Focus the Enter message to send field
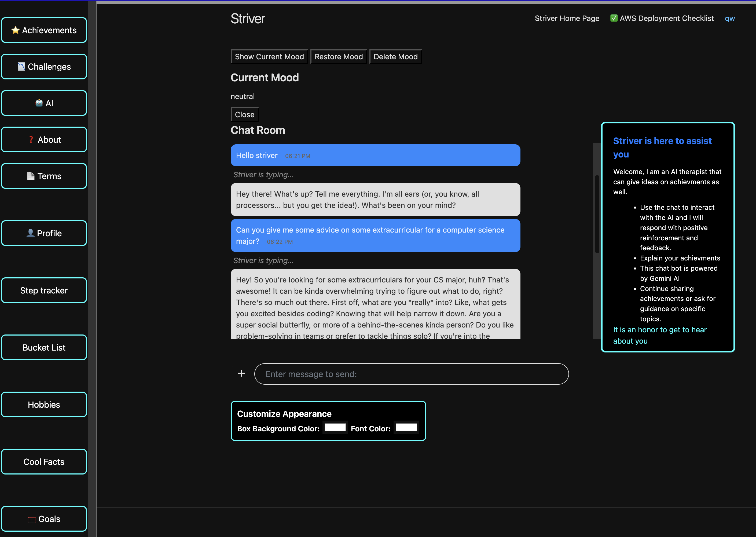This screenshot has height=537, width=756. click(x=411, y=374)
